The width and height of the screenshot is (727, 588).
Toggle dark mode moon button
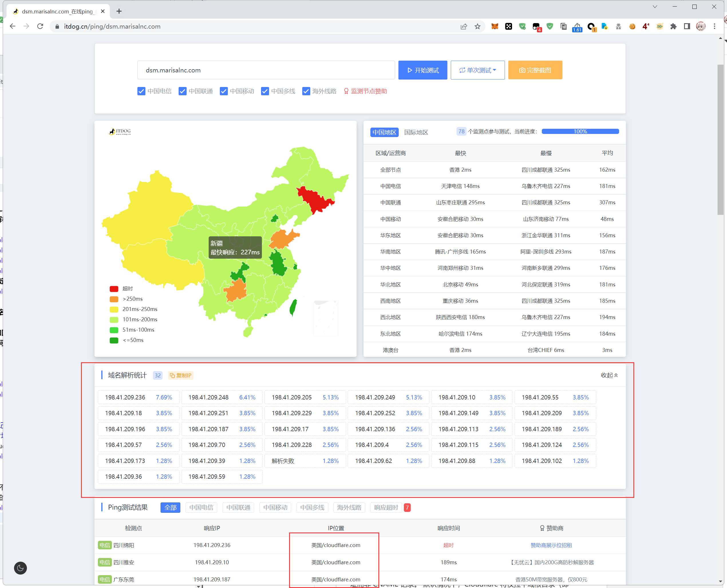20,568
